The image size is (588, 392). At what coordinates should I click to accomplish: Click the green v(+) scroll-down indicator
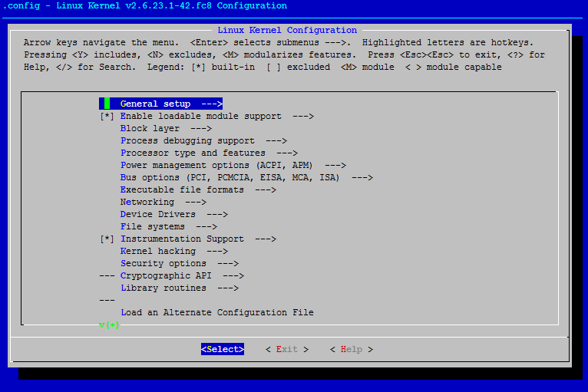(109, 325)
